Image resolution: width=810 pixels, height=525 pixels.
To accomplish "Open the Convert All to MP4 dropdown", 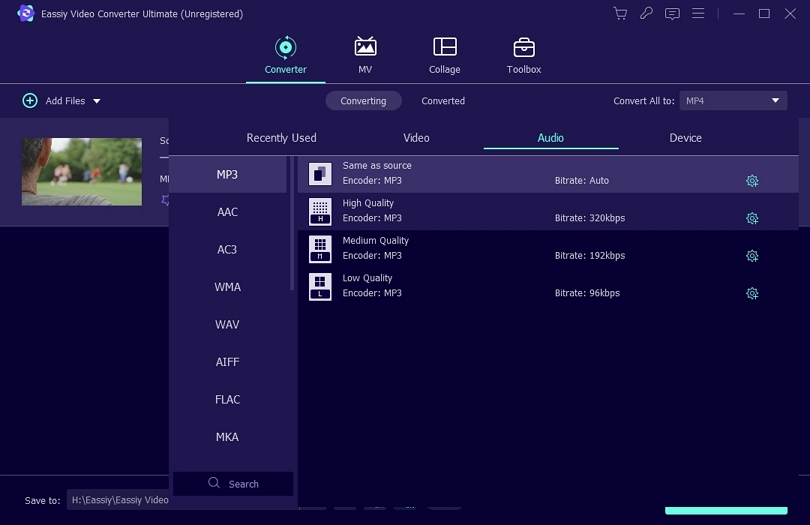I will click(x=733, y=101).
